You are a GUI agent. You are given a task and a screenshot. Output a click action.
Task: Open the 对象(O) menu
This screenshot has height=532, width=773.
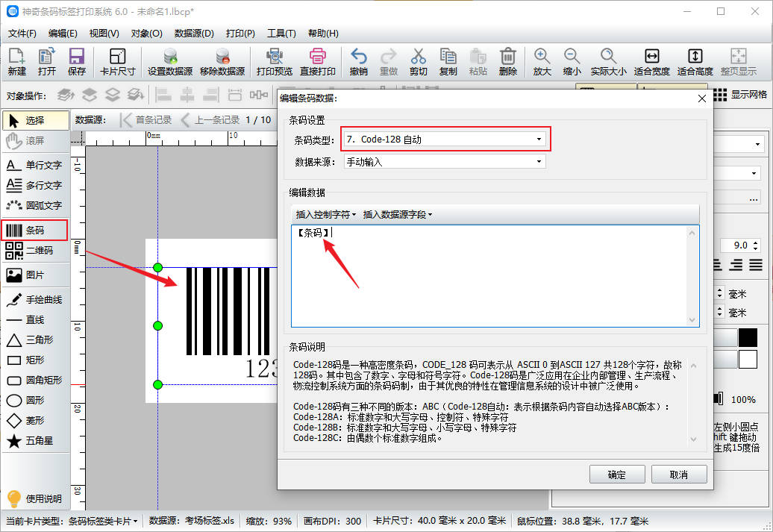tap(146, 33)
